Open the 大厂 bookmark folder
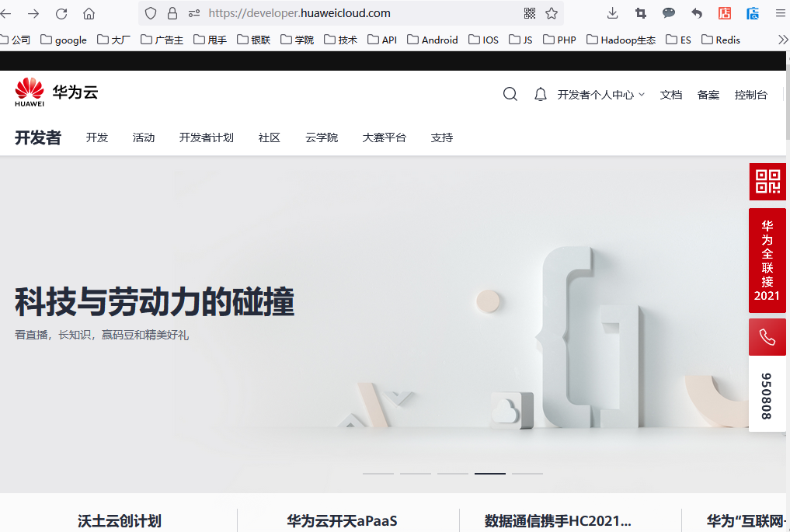This screenshot has width=790, height=532. pos(113,40)
